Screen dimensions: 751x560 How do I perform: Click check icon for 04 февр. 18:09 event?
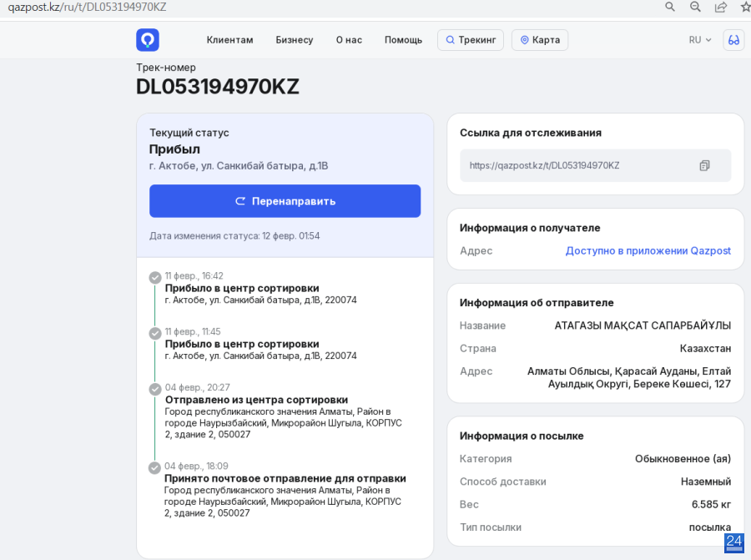(154, 468)
